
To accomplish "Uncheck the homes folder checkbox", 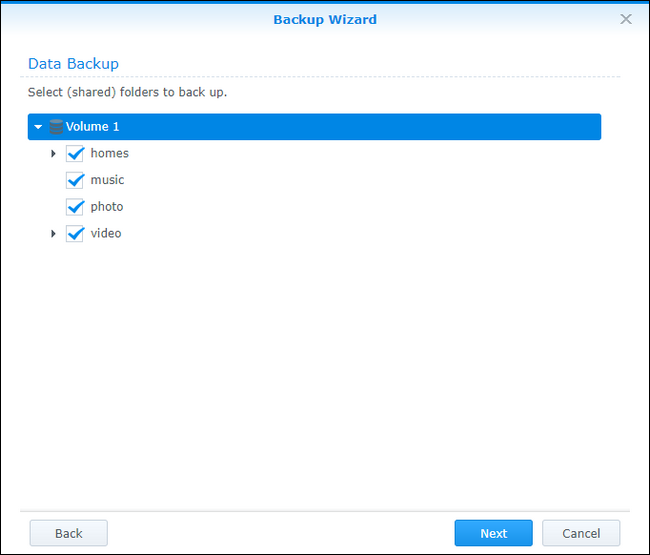I will pos(74,154).
